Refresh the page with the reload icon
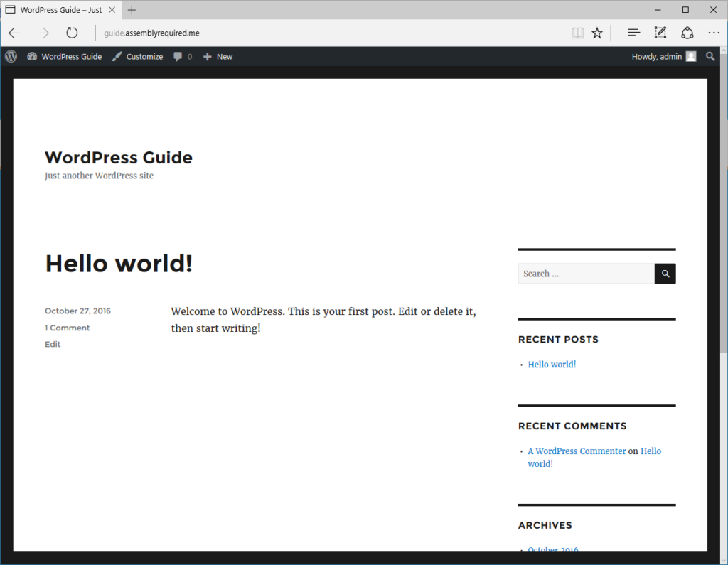The image size is (728, 565). point(72,33)
